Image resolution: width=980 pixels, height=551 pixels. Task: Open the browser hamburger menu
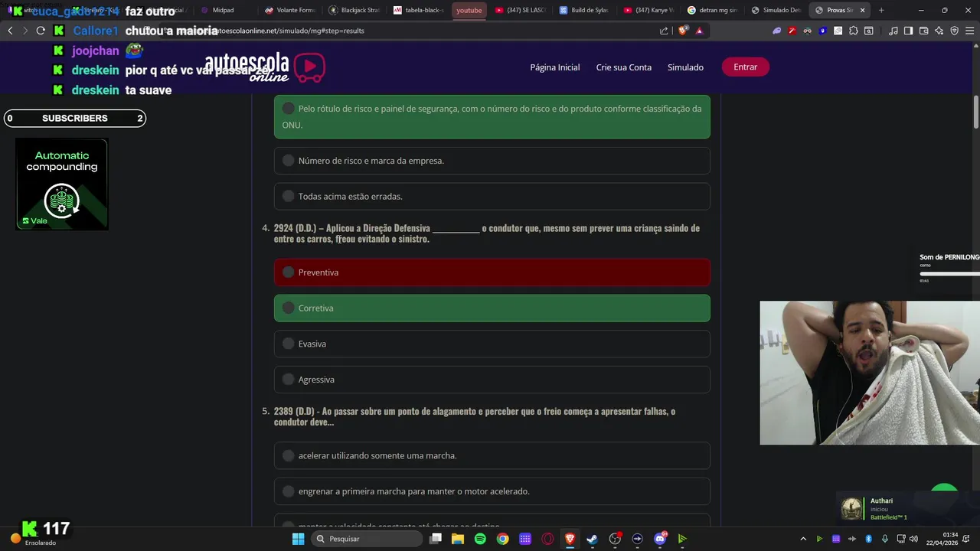point(969,31)
